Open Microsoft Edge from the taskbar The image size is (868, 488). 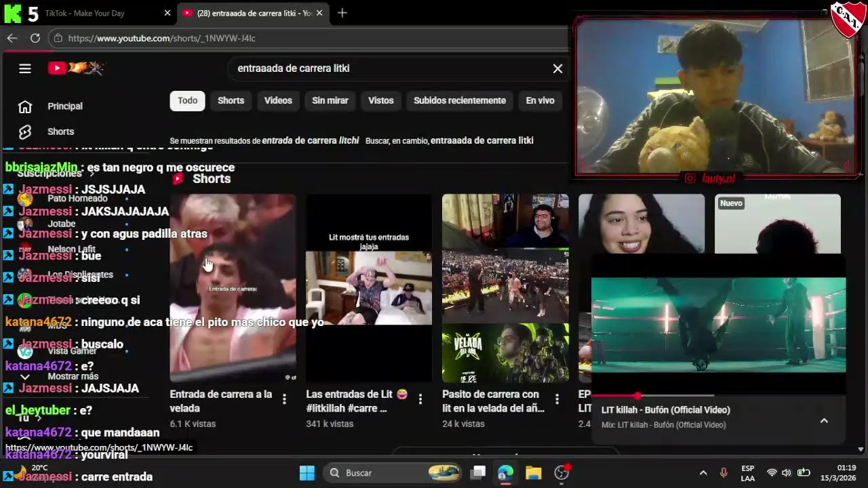(506, 473)
